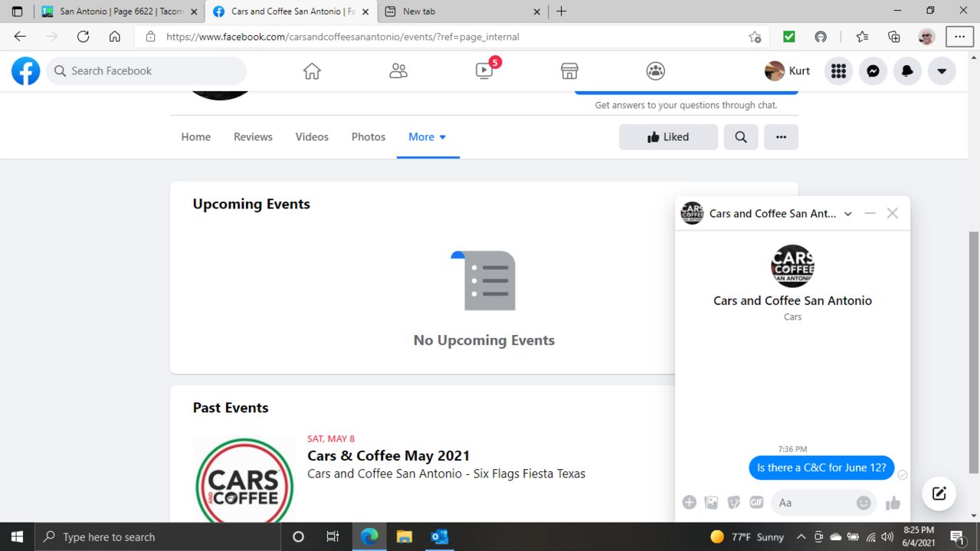Open the Cars & Coffee May 2021 event
Screen dimensions: 980x551
(x=388, y=456)
